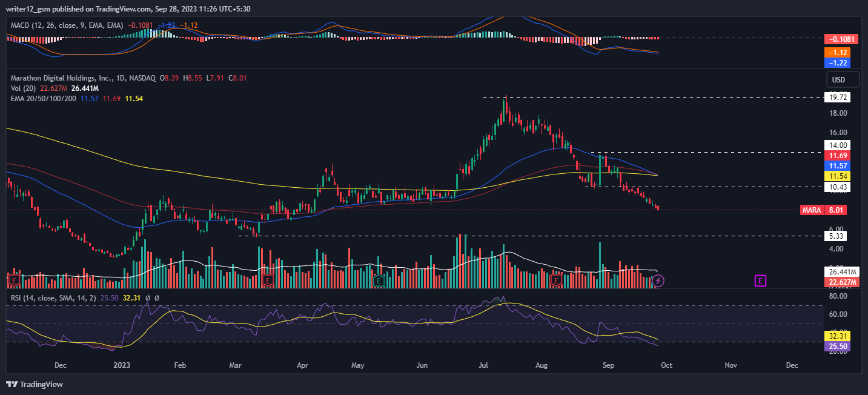
Task: Click the MACD (12, 26, close, 9, EMA, EMA) legend
Action: (67, 25)
